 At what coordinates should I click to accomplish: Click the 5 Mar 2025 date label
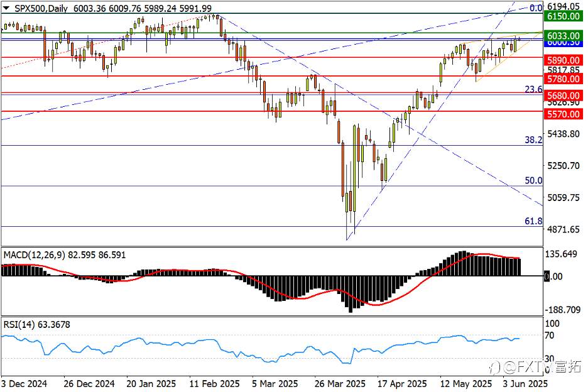tap(275, 384)
